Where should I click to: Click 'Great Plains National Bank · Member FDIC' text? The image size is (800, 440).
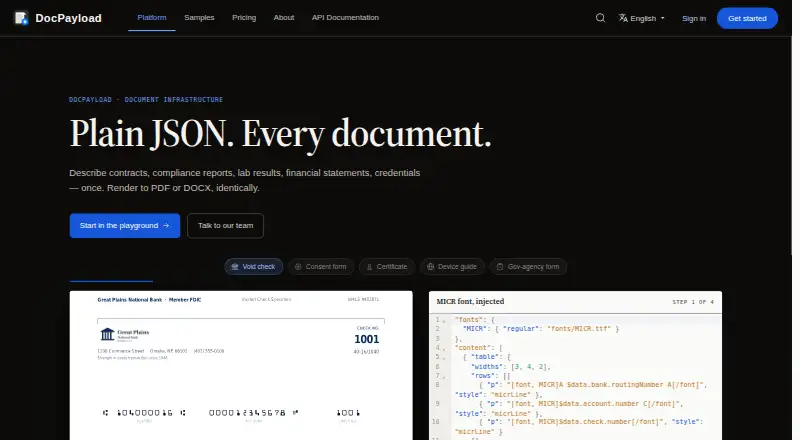pos(149,300)
